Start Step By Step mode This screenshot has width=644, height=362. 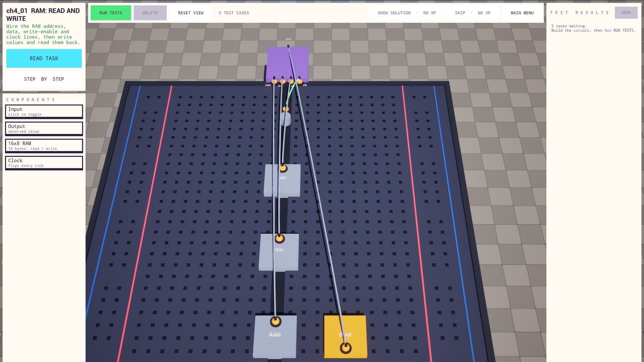click(x=44, y=79)
